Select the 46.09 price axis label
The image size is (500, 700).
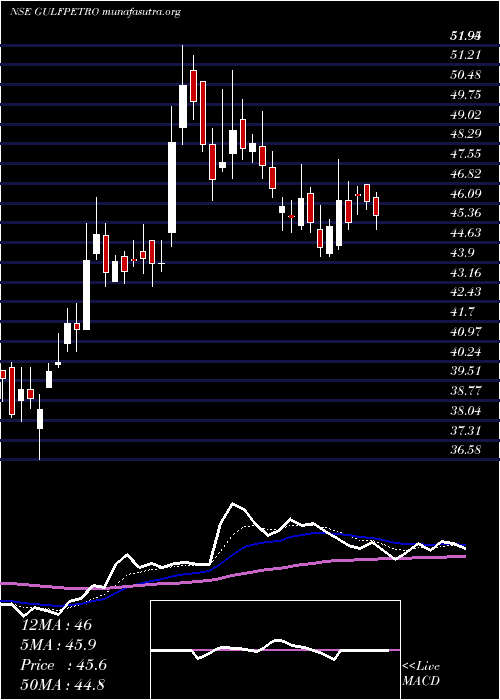click(466, 193)
